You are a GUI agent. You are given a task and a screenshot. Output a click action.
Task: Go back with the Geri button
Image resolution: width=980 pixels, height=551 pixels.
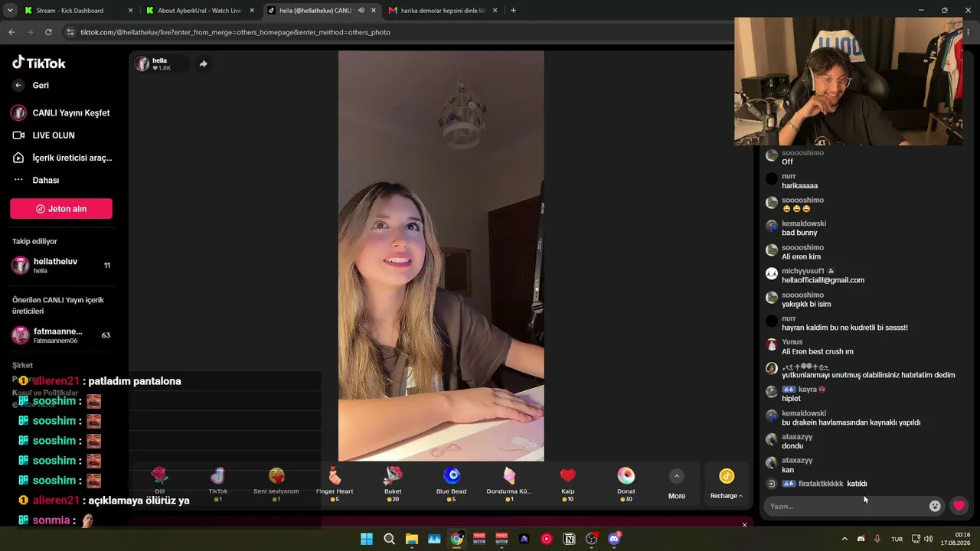click(x=31, y=85)
